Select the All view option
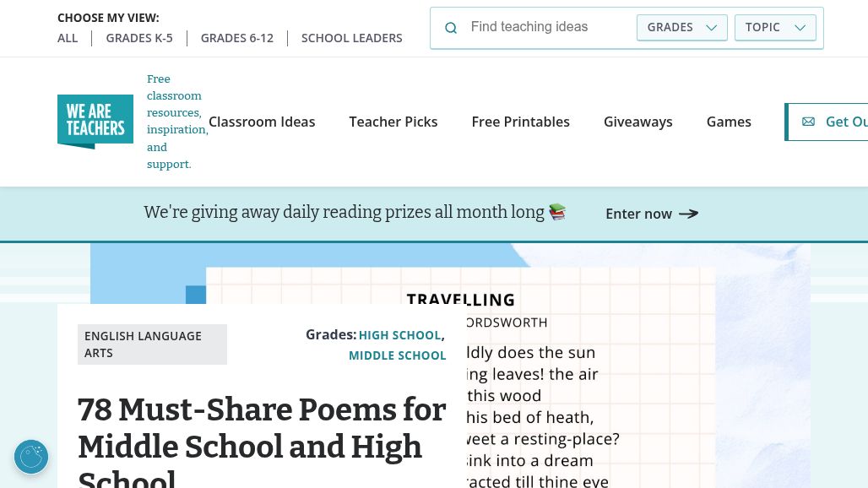Screen dimensions: 868x488 pos(68,38)
